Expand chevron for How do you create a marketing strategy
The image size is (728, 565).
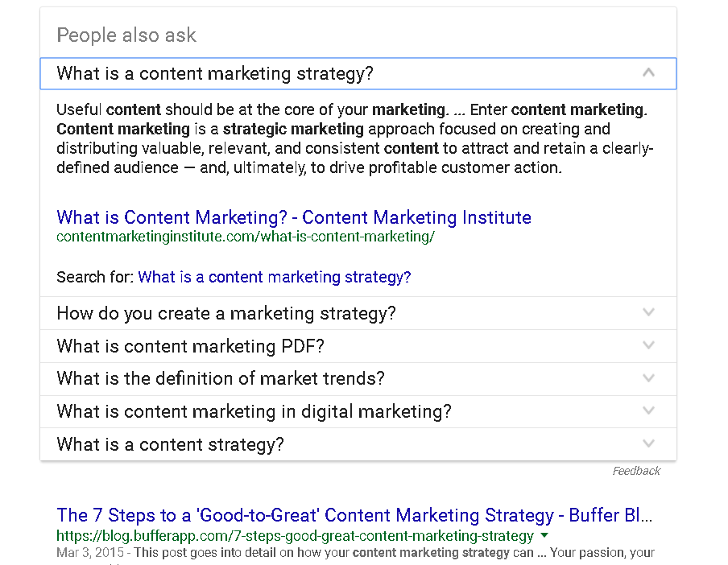pyautogui.click(x=648, y=312)
